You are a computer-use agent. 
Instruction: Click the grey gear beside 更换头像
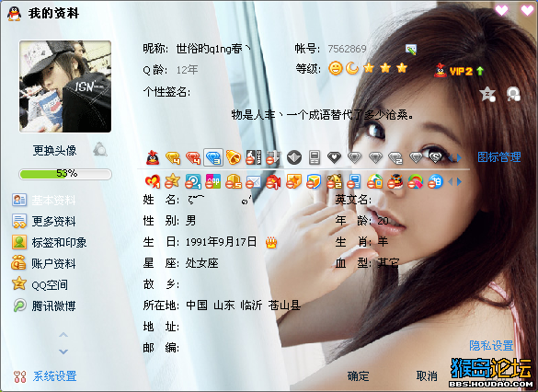100,149
